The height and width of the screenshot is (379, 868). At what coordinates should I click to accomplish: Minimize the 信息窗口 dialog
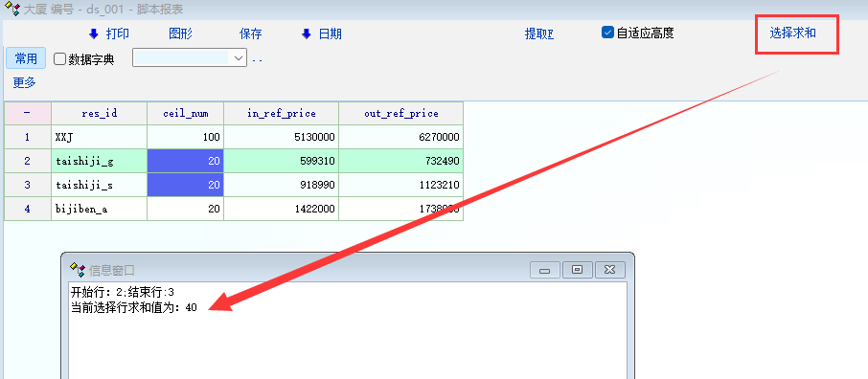tap(544, 270)
